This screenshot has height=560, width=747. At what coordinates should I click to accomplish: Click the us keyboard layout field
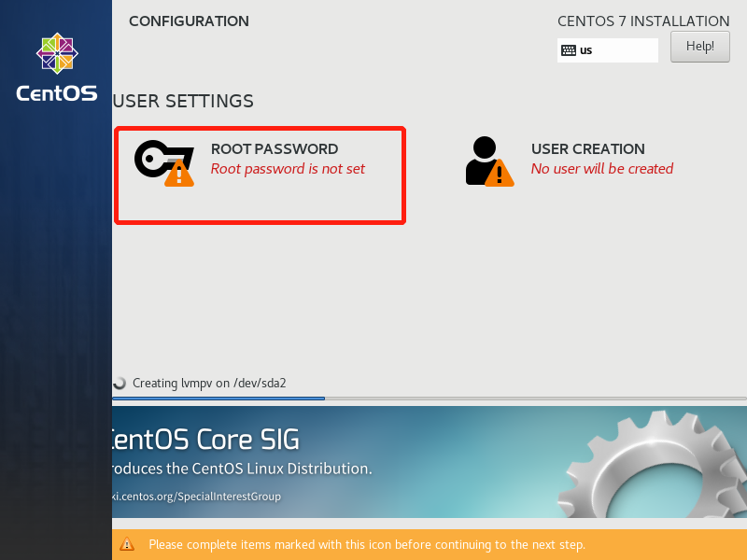[608, 50]
